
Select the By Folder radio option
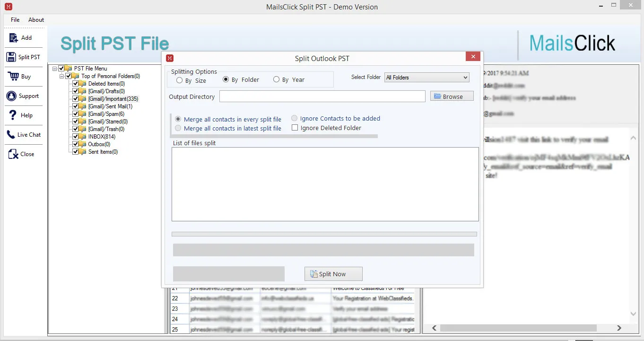[x=226, y=79]
